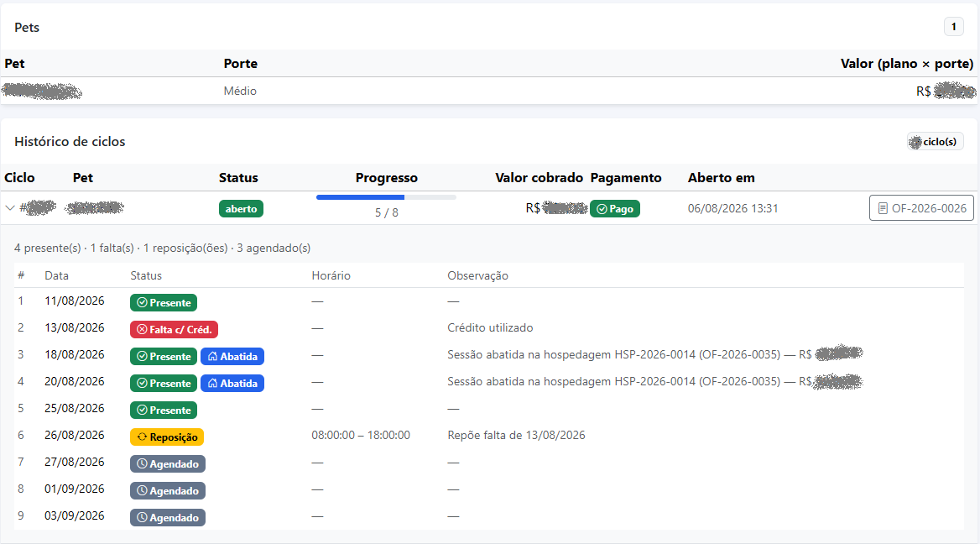Click the ciclo(s) count badge
This screenshot has height=544, width=980.
coord(935,142)
